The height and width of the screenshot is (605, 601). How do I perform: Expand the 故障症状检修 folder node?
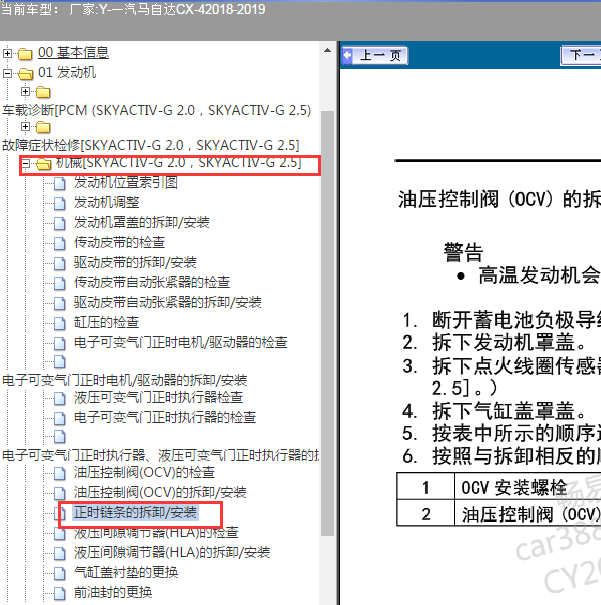click(25, 127)
